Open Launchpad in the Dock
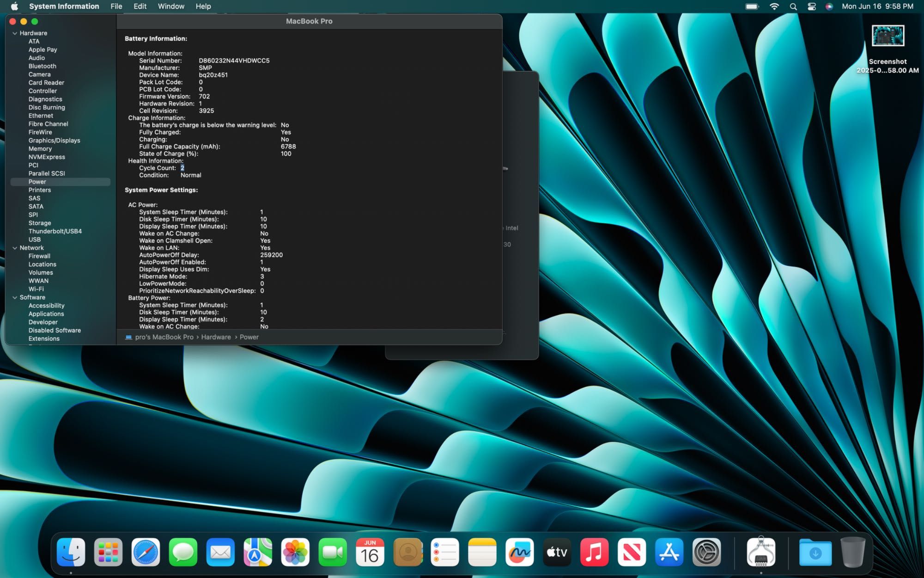 pyautogui.click(x=108, y=552)
